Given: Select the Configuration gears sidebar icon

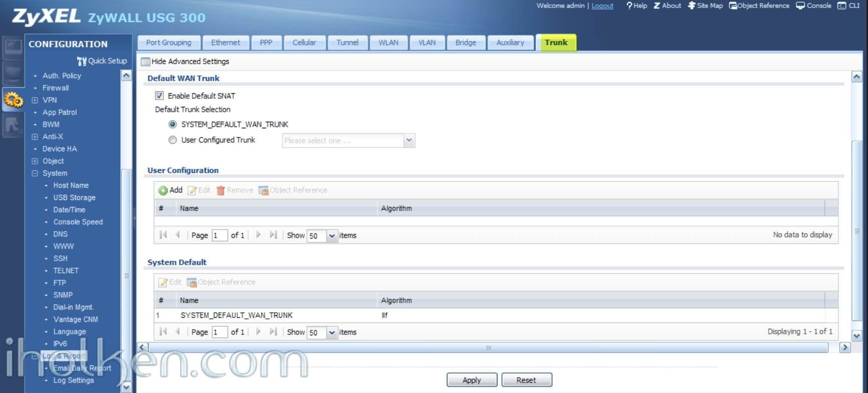Looking at the screenshot, I should coord(13,99).
